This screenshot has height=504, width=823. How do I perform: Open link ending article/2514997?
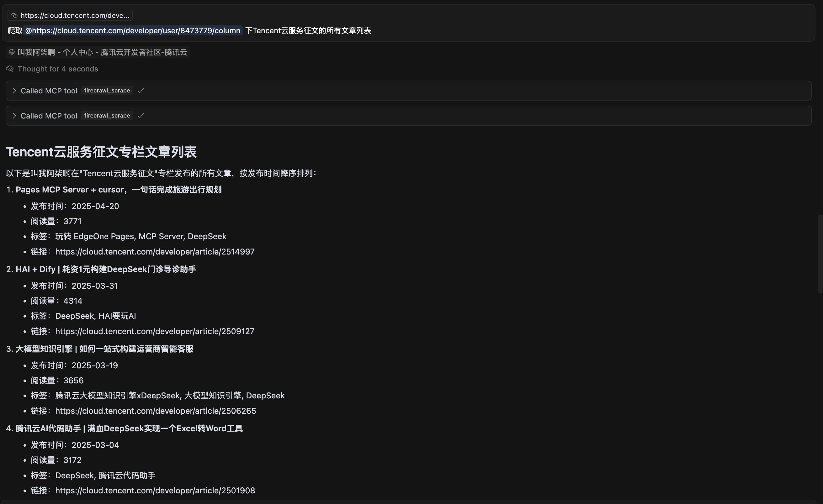155,252
